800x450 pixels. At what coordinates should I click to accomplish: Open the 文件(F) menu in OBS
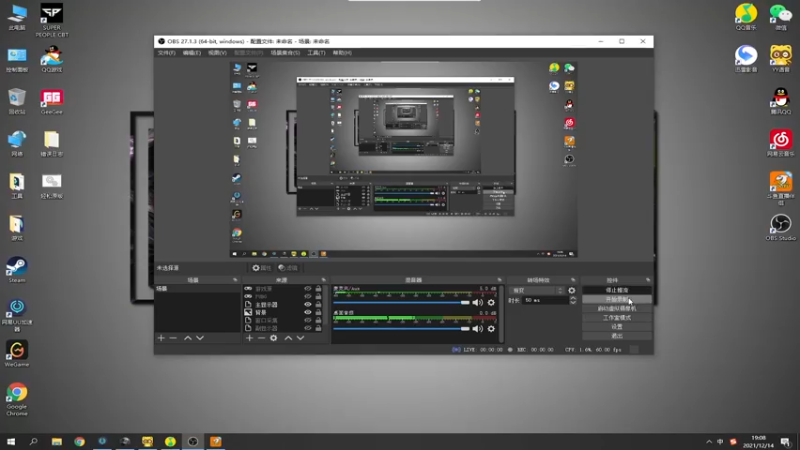coord(166,53)
